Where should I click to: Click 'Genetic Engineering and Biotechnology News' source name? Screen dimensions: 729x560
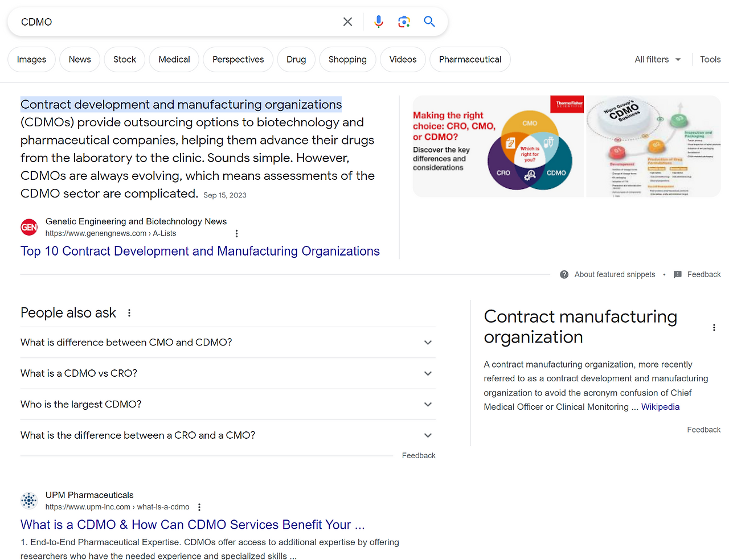[136, 221]
